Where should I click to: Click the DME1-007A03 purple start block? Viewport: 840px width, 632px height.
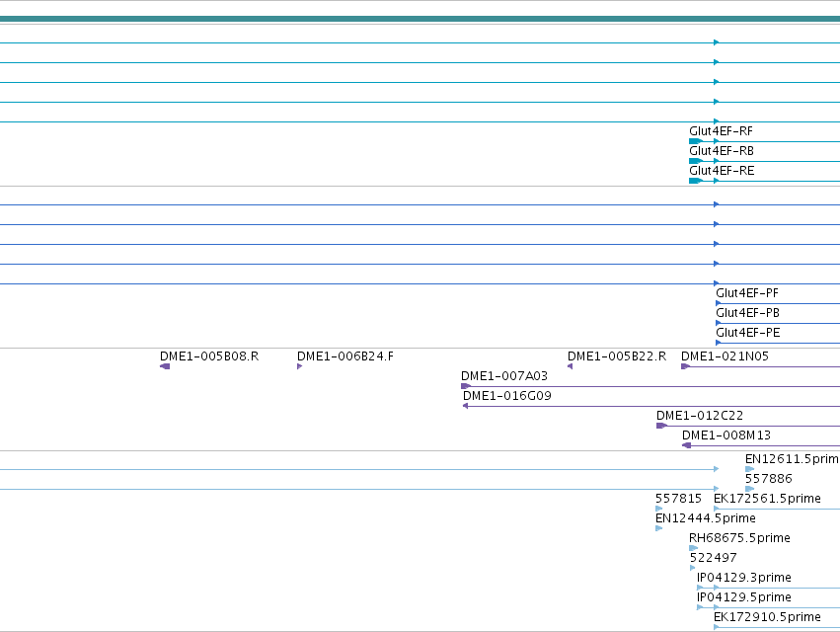[466, 386]
